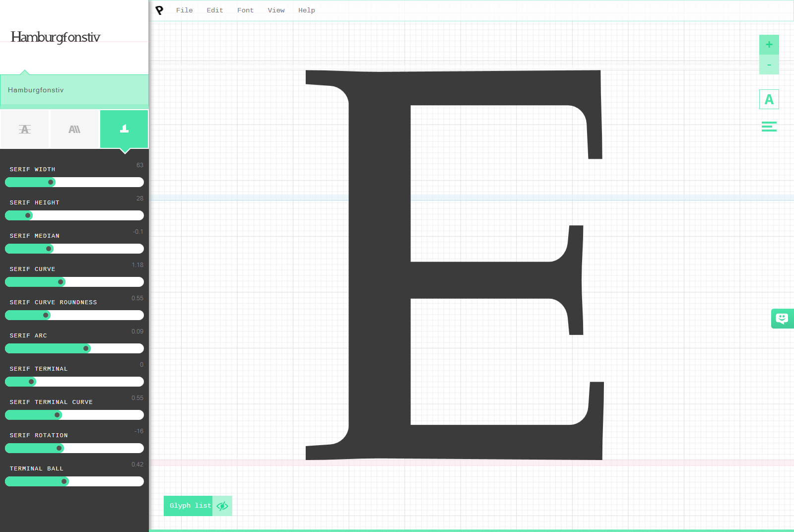794x532 pixels.
Task: Open the Font menu
Action: [245, 10]
